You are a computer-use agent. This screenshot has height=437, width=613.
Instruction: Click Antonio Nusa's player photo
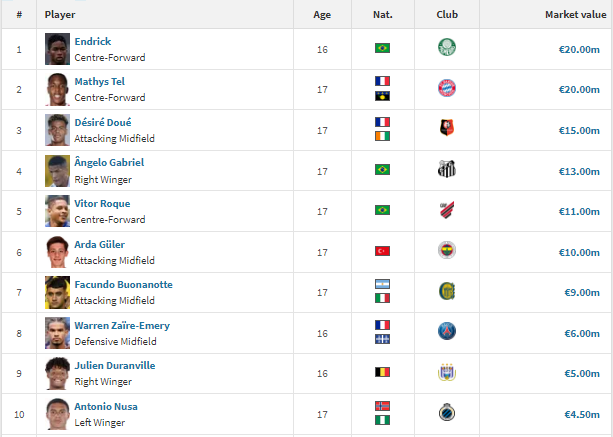pos(57,414)
